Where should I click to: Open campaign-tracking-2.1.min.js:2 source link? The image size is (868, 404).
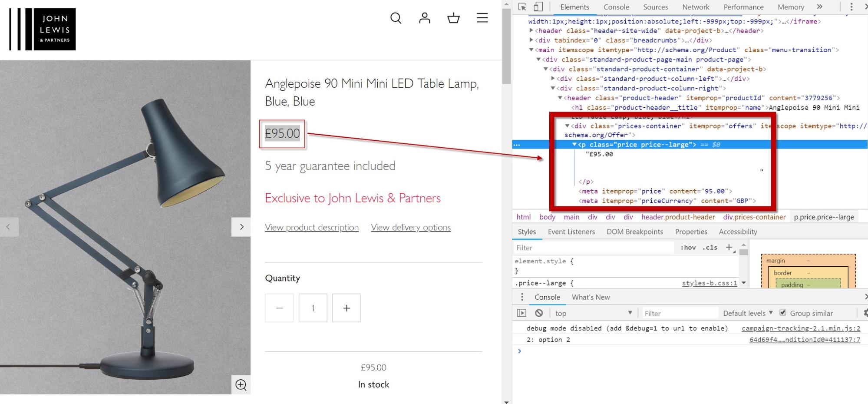801,328
